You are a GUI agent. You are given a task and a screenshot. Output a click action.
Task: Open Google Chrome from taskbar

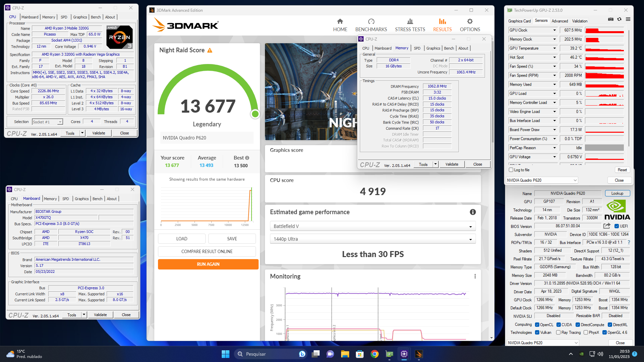[x=375, y=354]
